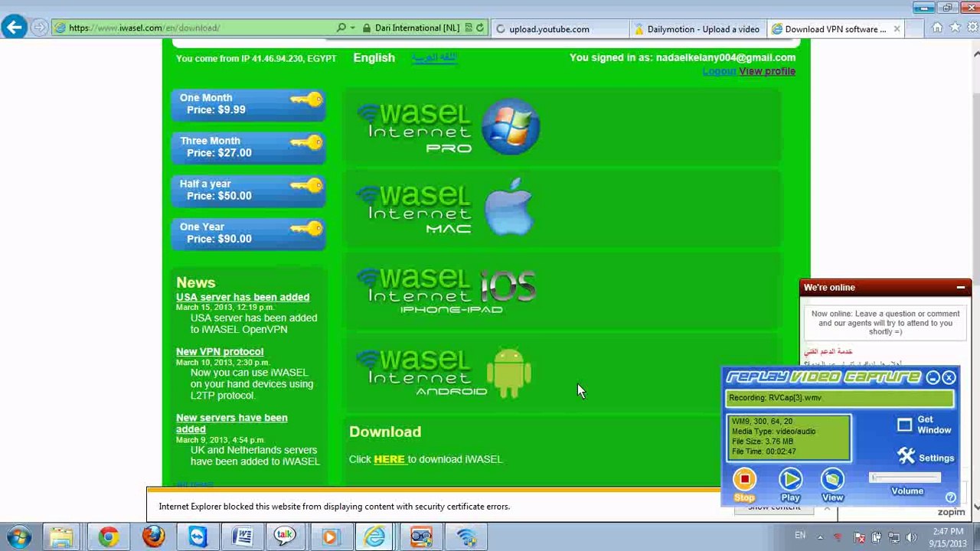980x551 pixels.
Task: Click the iwasel.com address bar URL
Action: pos(144,28)
